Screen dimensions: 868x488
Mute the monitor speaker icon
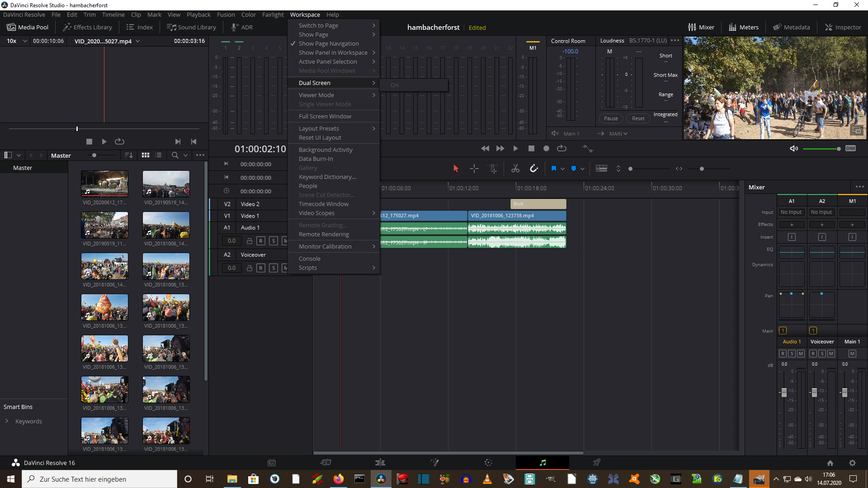794,148
